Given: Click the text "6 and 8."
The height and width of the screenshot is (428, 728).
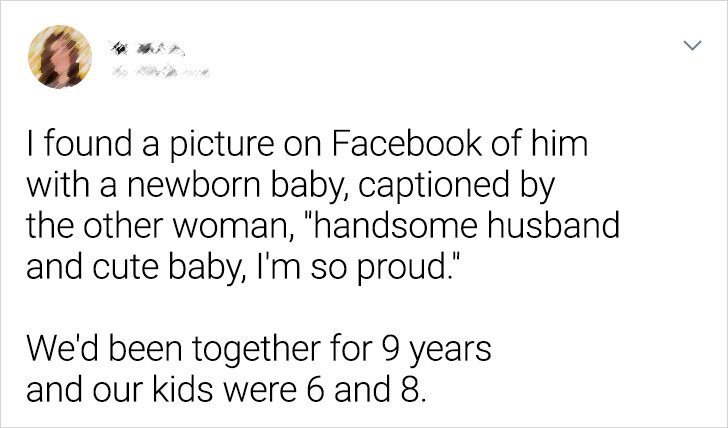Looking at the screenshot, I should (x=365, y=389).
